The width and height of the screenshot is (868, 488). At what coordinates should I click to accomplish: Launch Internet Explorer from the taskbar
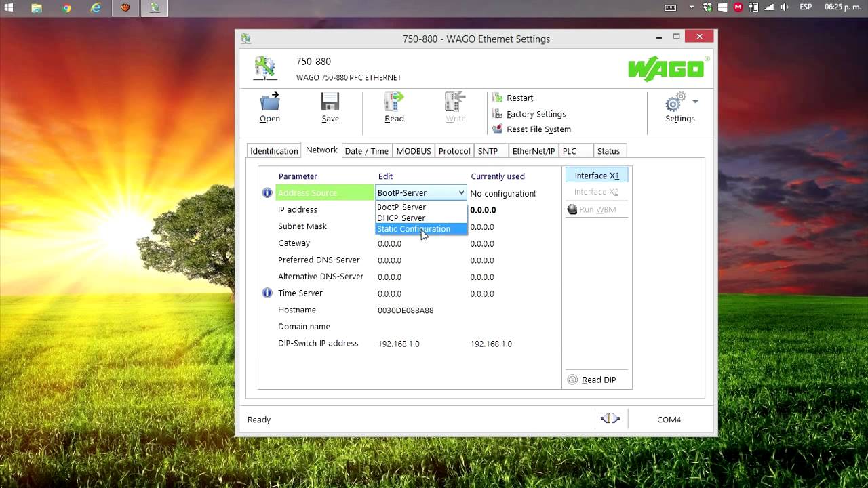click(x=96, y=8)
